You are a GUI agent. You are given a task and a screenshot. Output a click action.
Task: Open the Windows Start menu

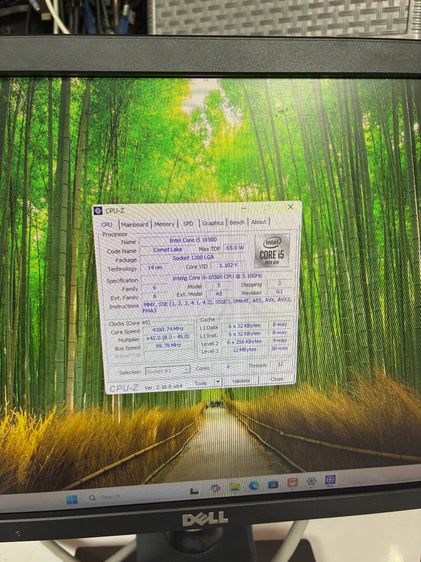click(x=72, y=500)
